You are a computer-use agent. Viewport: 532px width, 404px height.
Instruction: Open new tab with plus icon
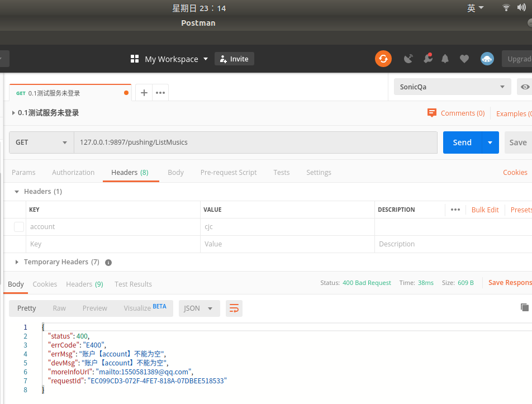[144, 93]
